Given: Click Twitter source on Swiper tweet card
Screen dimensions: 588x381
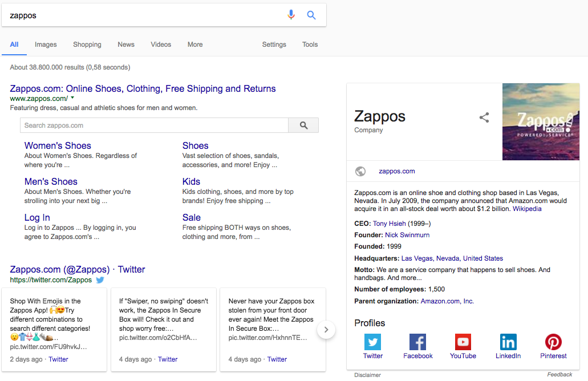Looking at the screenshot, I should pos(168,359).
